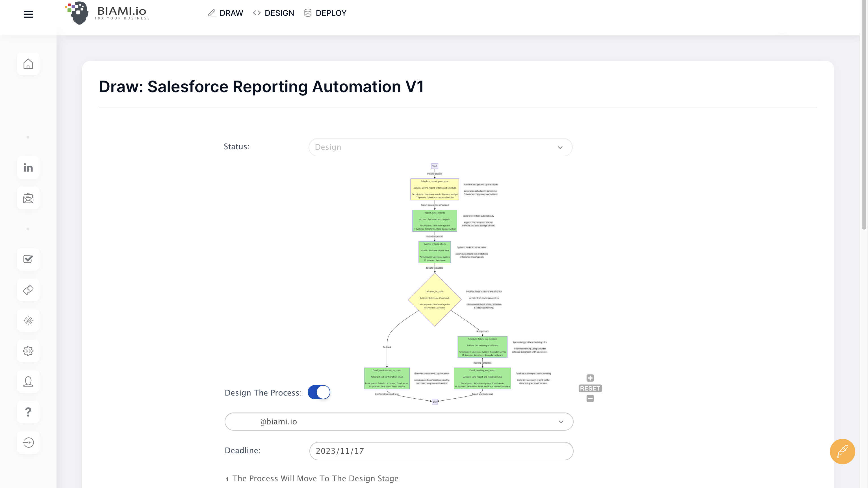The image size is (868, 488).
Task: Click the RESET zoom button
Action: (590, 388)
